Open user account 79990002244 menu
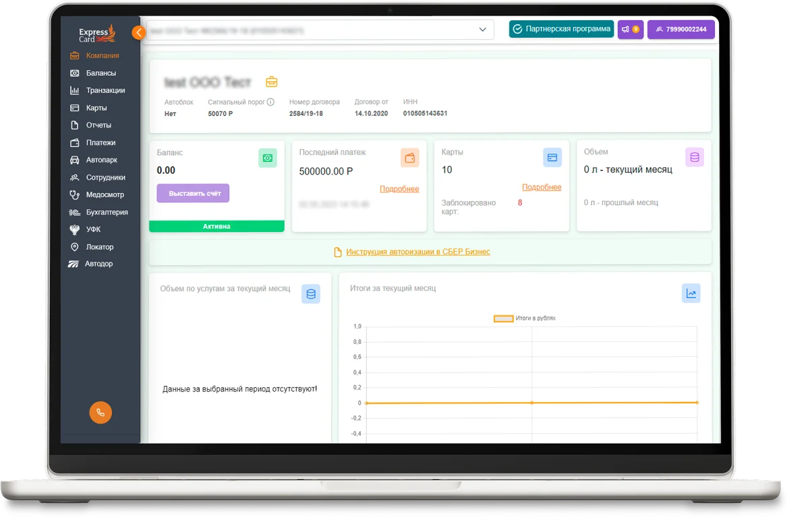This screenshot has height=518, width=812. [681, 29]
